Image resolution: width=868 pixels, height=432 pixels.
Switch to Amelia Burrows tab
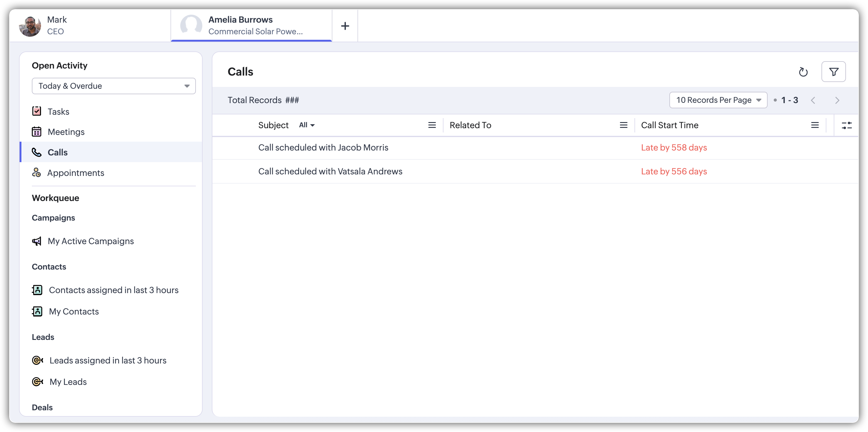(x=251, y=26)
